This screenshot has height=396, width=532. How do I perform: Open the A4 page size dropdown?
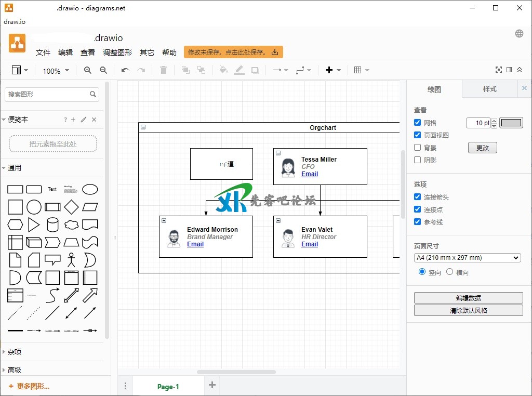click(x=467, y=258)
